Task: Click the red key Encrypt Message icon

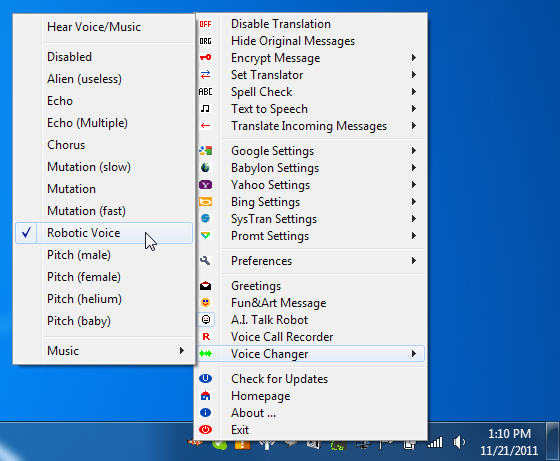Action: 205,57
